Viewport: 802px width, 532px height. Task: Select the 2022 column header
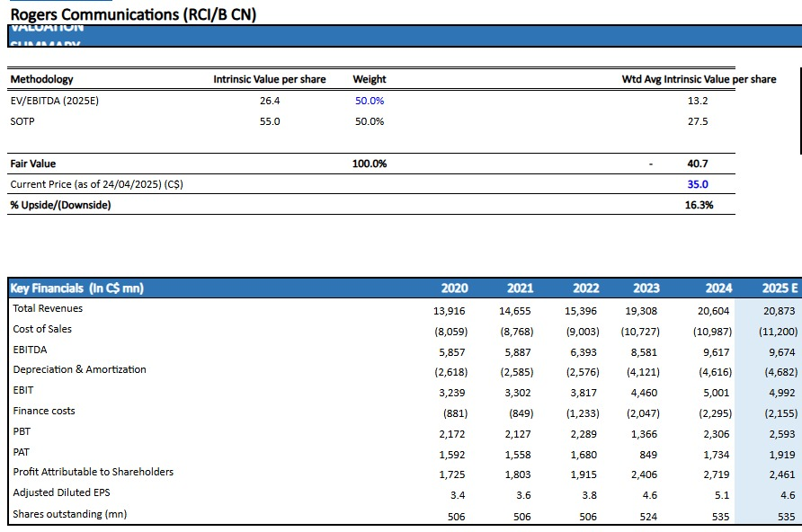click(585, 288)
